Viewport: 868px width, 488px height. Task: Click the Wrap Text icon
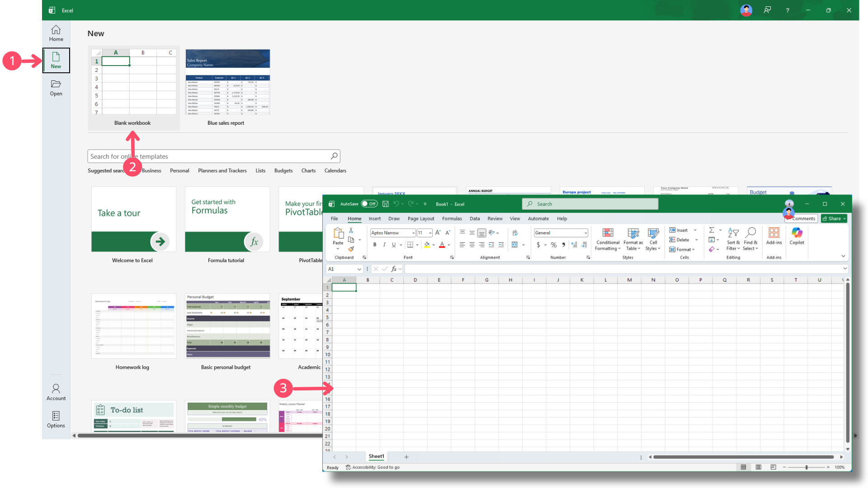pyautogui.click(x=515, y=233)
